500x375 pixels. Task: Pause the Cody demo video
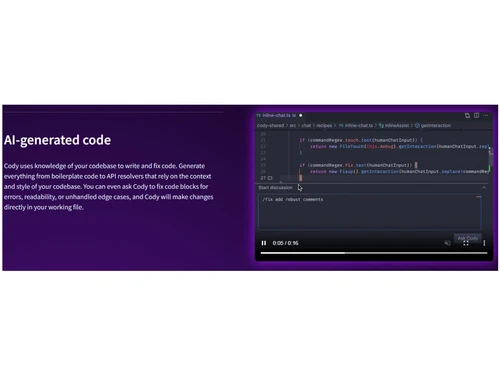264,243
